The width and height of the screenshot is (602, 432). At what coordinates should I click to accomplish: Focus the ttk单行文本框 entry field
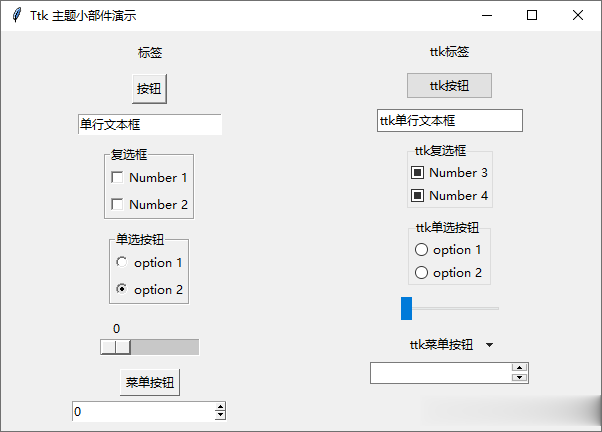click(x=450, y=121)
